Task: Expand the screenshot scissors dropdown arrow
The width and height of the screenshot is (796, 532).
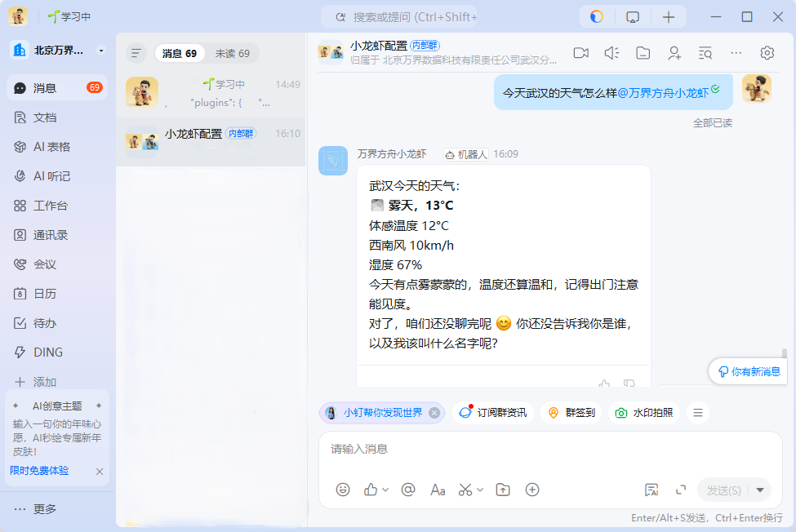Action: (480, 490)
